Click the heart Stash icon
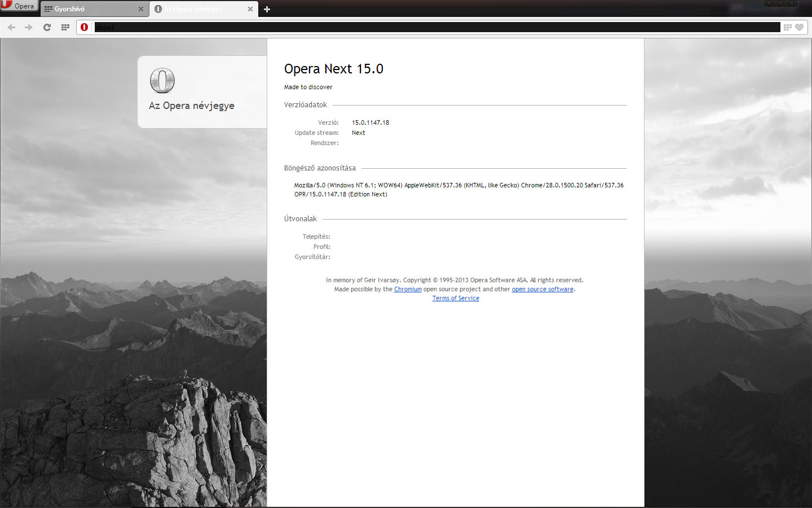The image size is (812, 508). pos(799,27)
